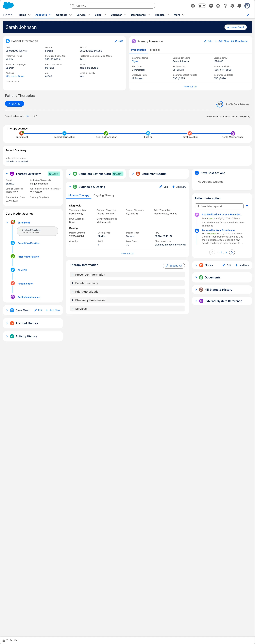The width and height of the screenshot is (255, 644).
Task: Click Add New in Care Team section
Action: [x=53, y=310]
